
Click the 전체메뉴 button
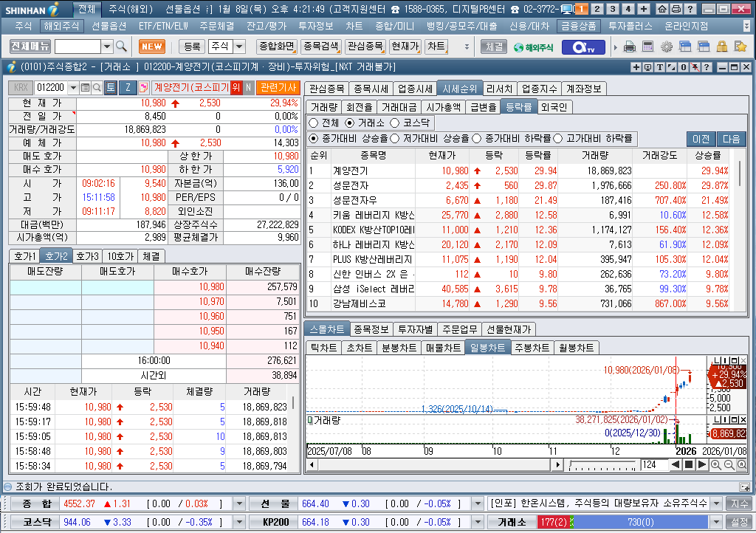[30, 47]
